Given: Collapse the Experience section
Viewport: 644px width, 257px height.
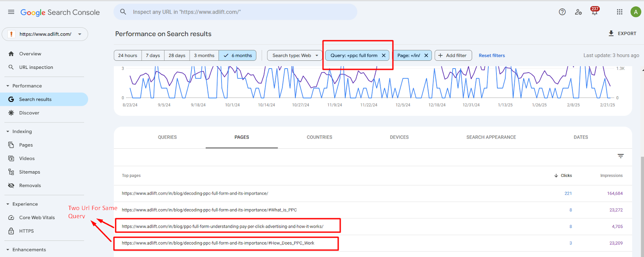Looking at the screenshot, I should (8, 204).
